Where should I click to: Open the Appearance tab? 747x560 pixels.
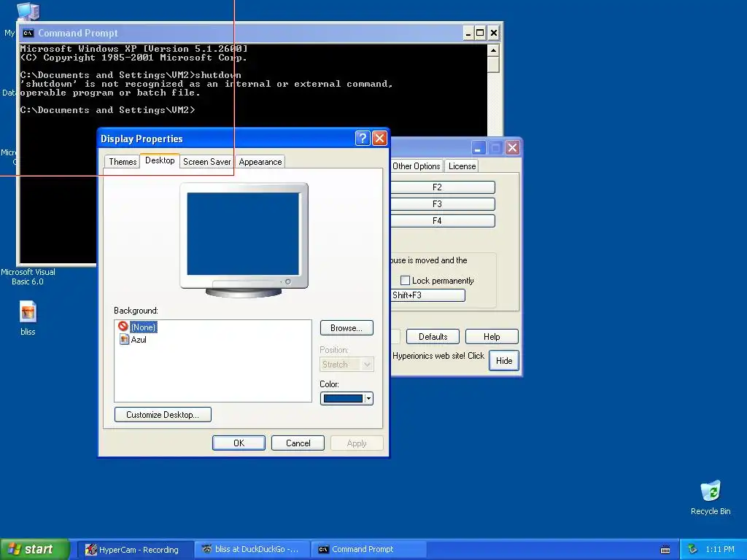pyautogui.click(x=260, y=161)
